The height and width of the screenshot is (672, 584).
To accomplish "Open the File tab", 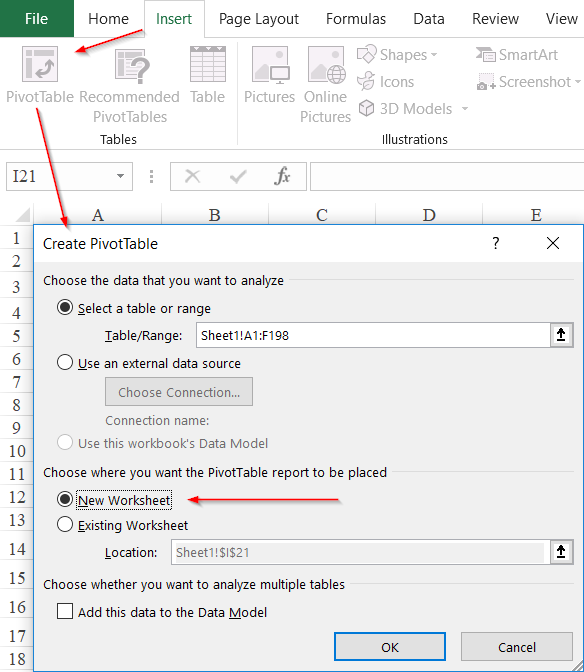I will pyautogui.click(x=37, y=18).
